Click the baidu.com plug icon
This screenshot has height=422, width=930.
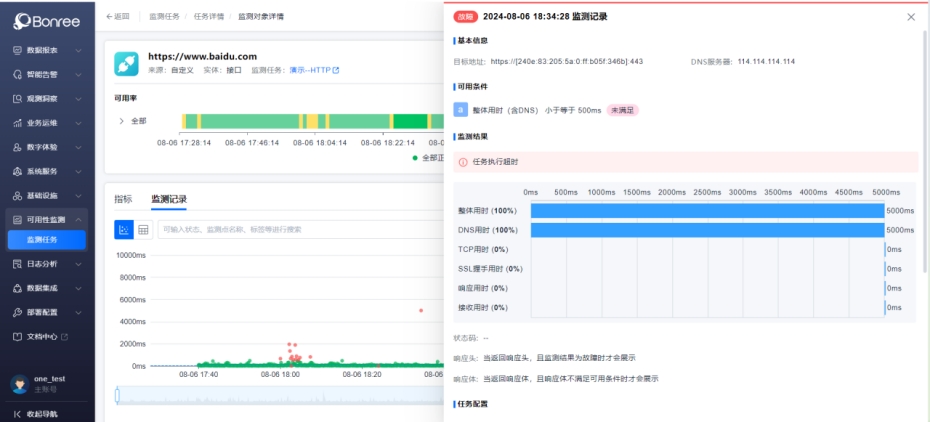(x=126, y=63)
